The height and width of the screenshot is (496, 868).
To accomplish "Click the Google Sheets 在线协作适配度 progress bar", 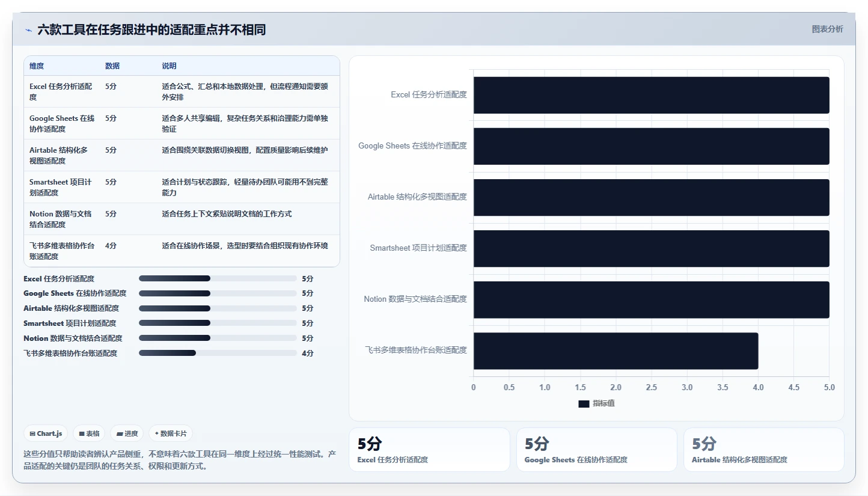I will [218, 293].
